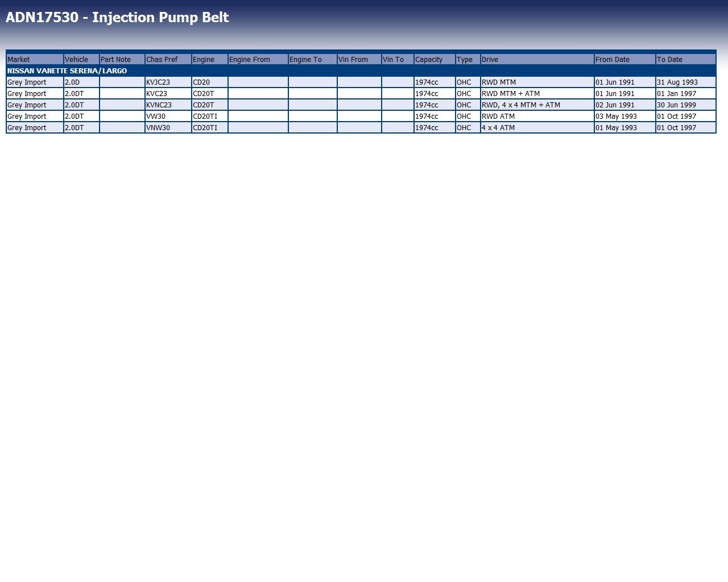Click the '03 May 1993' from date
Viewport: 728px width, 582px height.
pyautogui.click(x=625, y=116)
